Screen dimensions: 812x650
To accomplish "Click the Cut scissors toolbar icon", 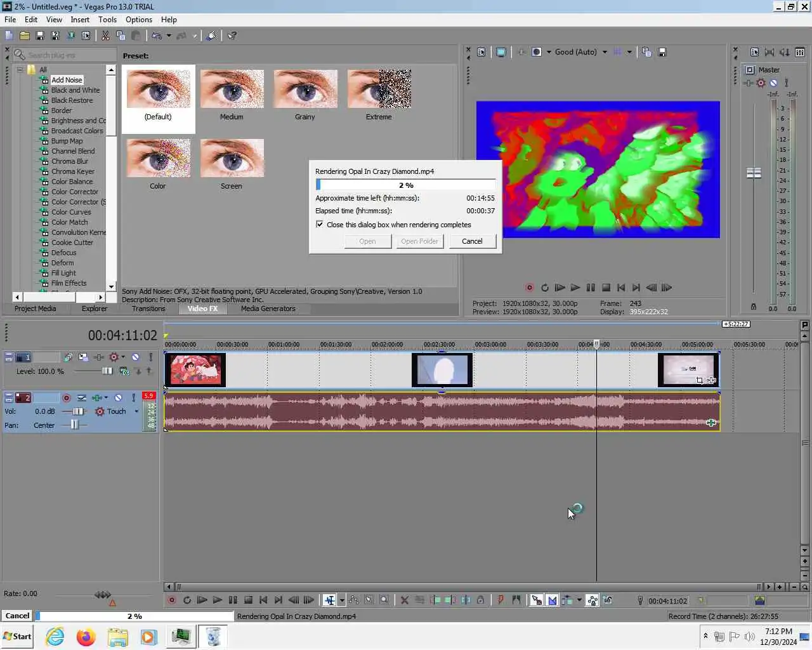I will [x=105, y=36].
